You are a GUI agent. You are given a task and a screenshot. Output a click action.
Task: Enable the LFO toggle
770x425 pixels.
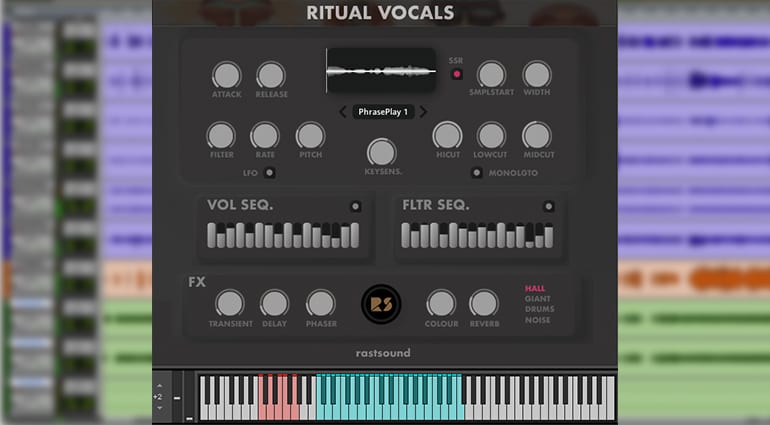pyautogui.click(x=270, y=172)
